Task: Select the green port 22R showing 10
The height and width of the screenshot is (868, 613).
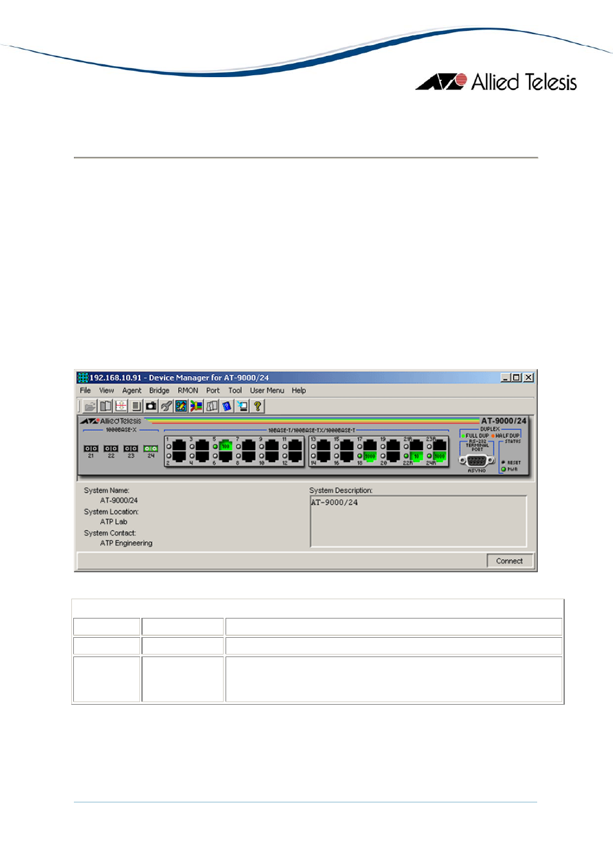Action: click(x=416, y=457)
